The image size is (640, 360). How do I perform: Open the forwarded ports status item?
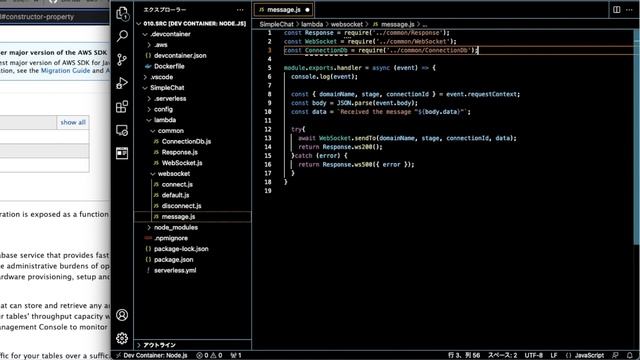(236, 356)
